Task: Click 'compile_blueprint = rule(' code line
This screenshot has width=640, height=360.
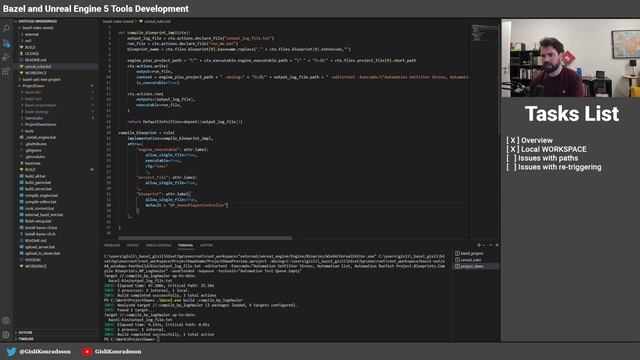Action: (147, 133)
